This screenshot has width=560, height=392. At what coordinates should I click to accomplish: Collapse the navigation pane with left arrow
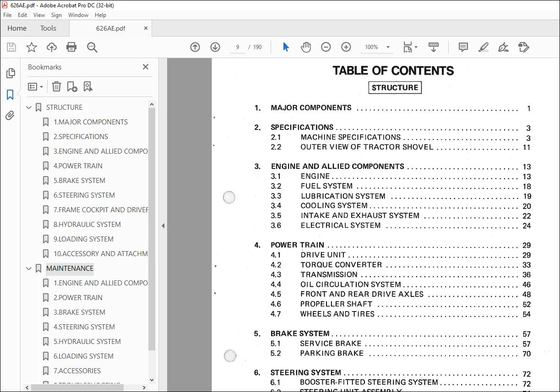[x=163, y=226]
